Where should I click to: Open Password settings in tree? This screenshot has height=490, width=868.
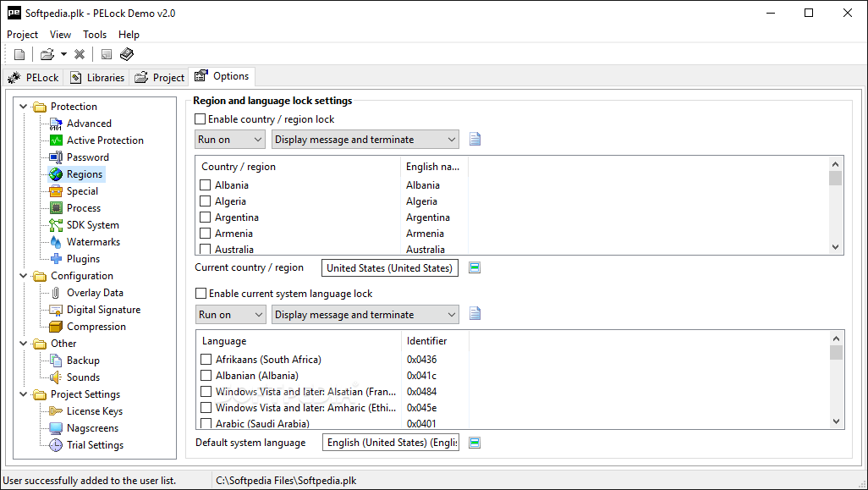tap(87, 157)
